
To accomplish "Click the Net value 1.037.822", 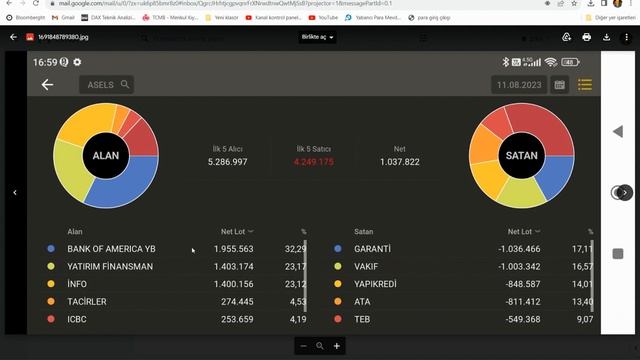I will [x=400, y=162].
